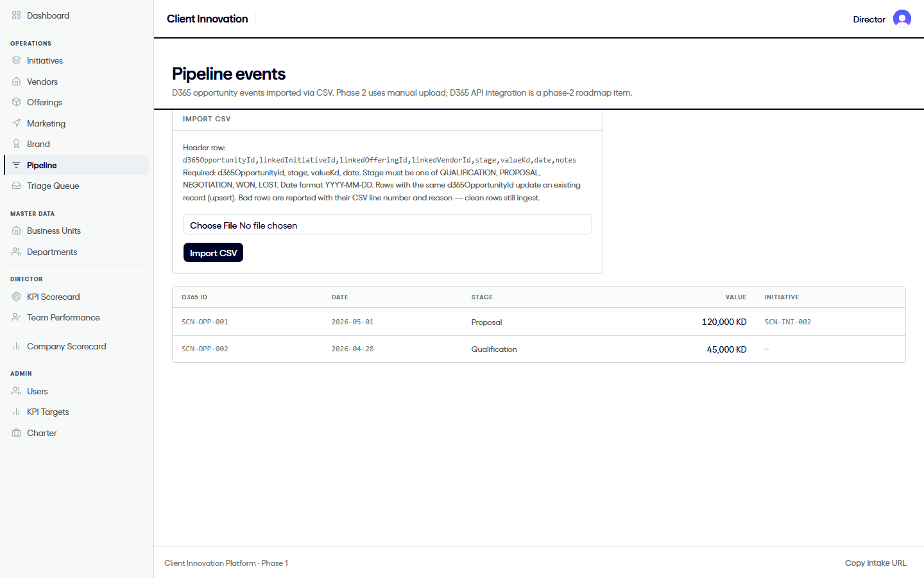This screenshot has height=578, width=924.
Task: Click the Offerings box icon
Action: tap(16, 102)
